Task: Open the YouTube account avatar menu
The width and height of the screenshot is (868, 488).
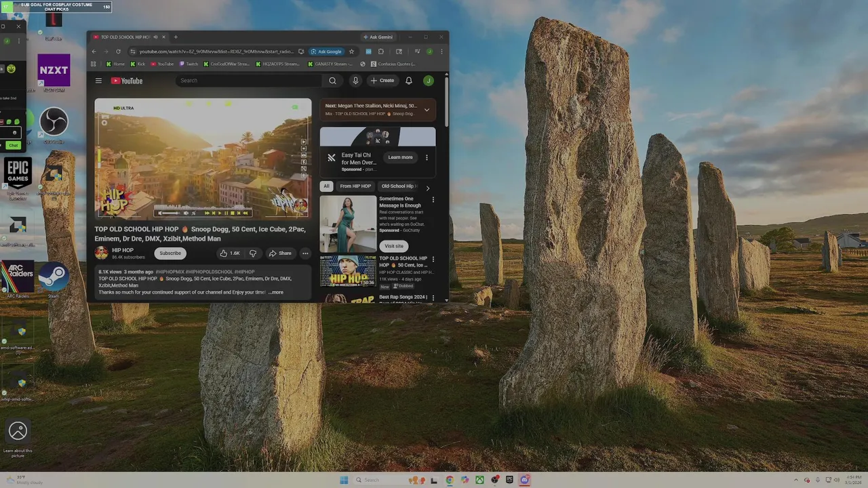Action: [429, 81]
